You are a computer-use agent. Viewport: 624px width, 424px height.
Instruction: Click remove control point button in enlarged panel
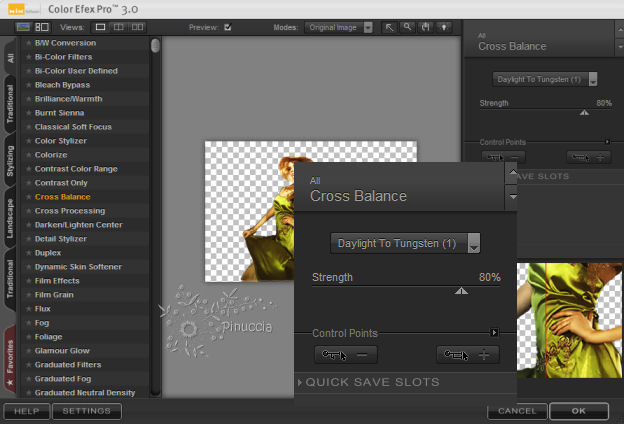tap(345, 354)
